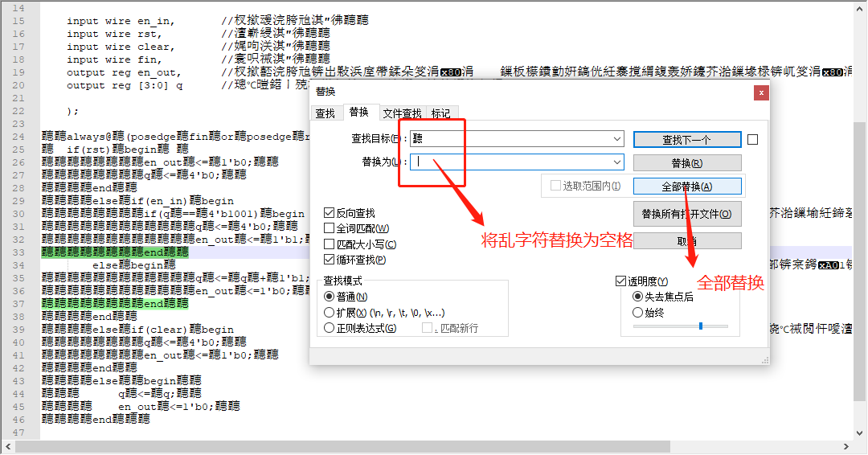This screenshot has height=455, width=868.
Task: Select the 始终 transparency radio
Action: [x=637, y=313]
